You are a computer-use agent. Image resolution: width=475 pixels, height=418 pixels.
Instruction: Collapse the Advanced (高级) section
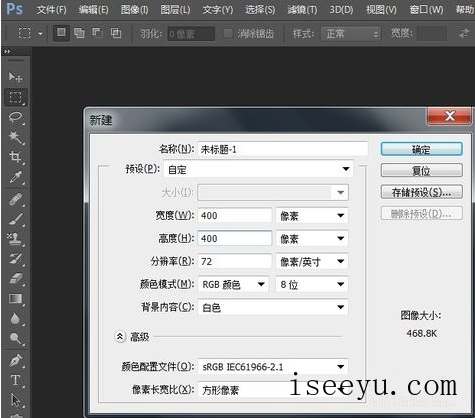click(120, 337)
